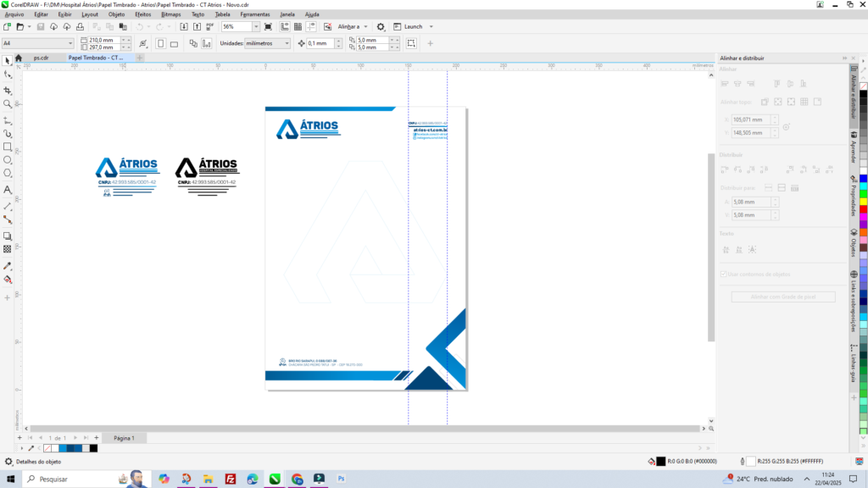The width and height of the screenshot is (868, 488).
Task: Toggle Show Guidelines button
Action: pyautogui.click(x=311, y=26)
